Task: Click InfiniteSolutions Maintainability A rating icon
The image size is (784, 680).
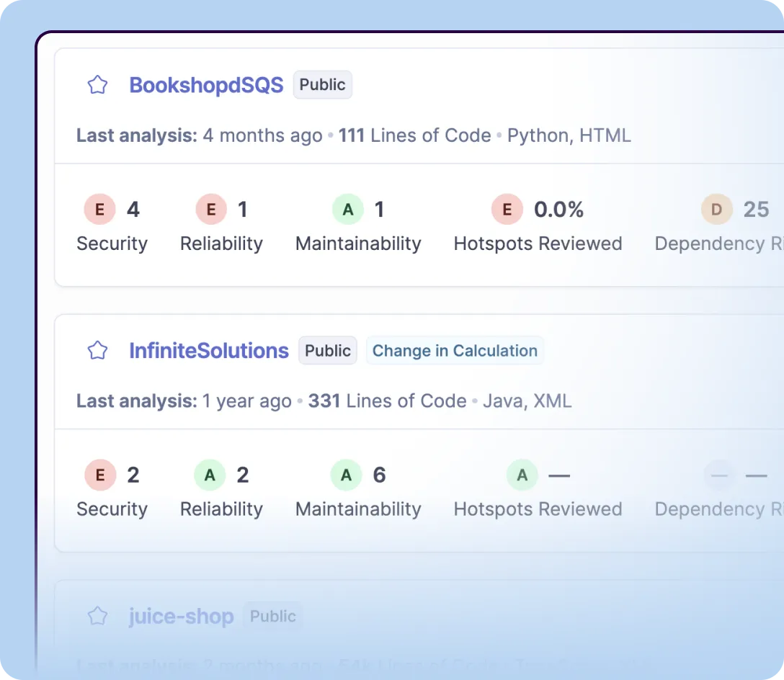Action: (x=346, y=475)
